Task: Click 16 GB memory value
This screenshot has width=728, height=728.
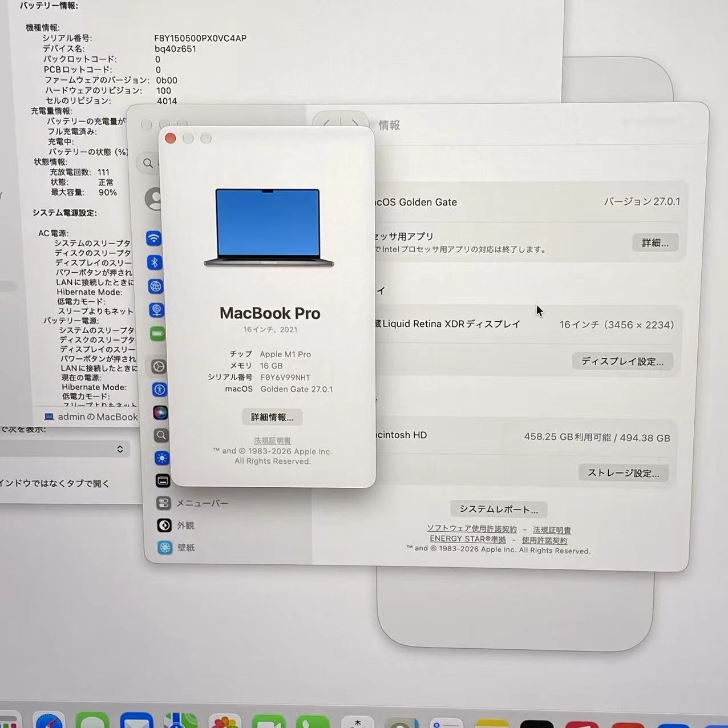Action: click(x=271, y=366)
